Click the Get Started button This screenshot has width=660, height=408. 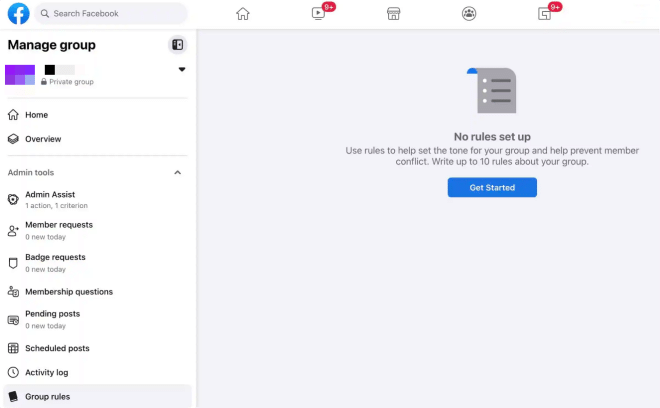pos(492,187)
